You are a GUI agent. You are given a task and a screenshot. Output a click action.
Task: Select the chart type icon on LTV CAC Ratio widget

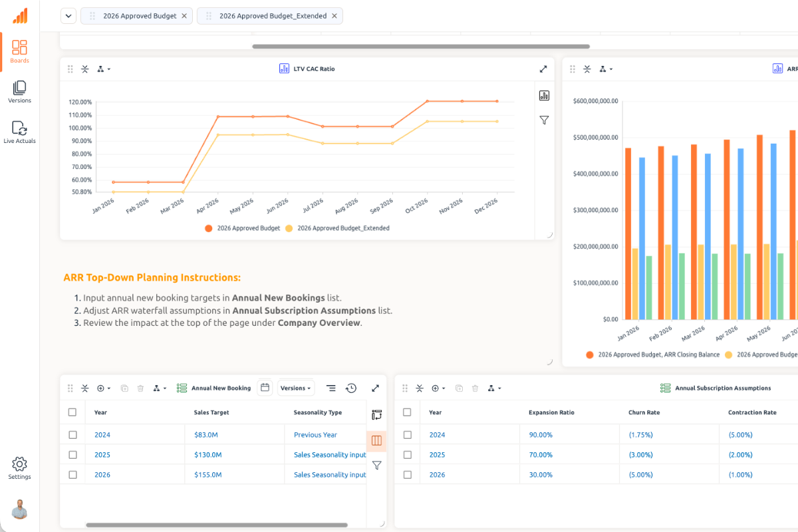(544, 95)
